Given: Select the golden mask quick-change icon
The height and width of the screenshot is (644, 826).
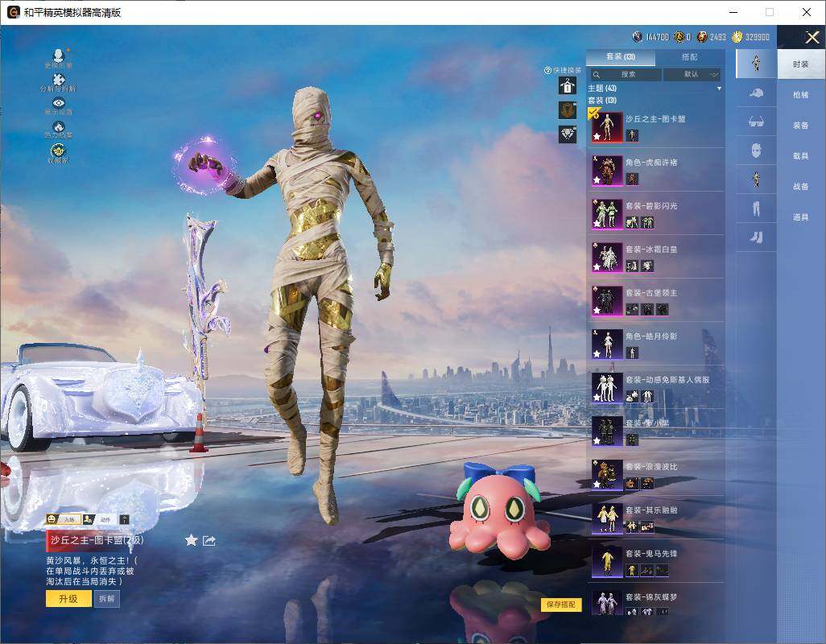Looking at the screenshot, I should coord(568,110).
